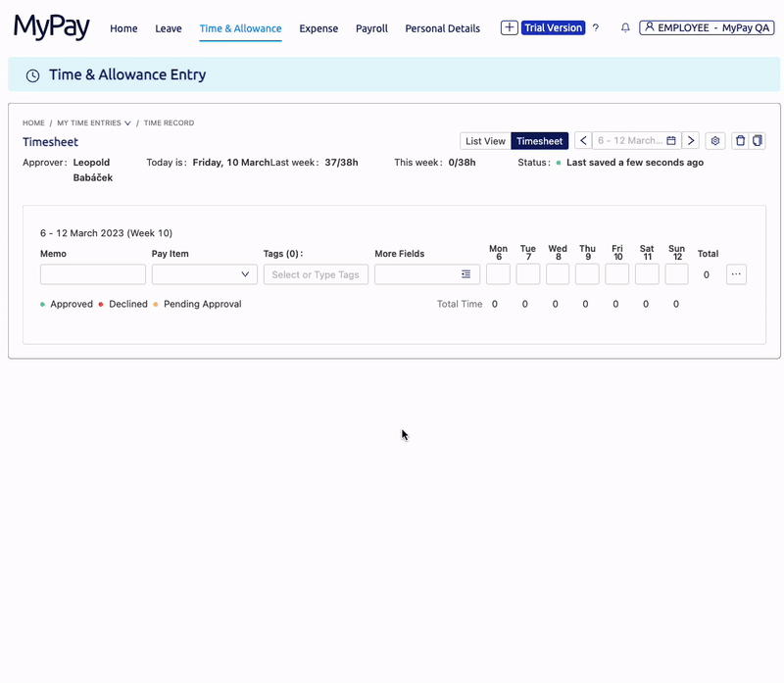Click the help question mark icon
Viewport: 784px width, 683px height.
[596, 27]
